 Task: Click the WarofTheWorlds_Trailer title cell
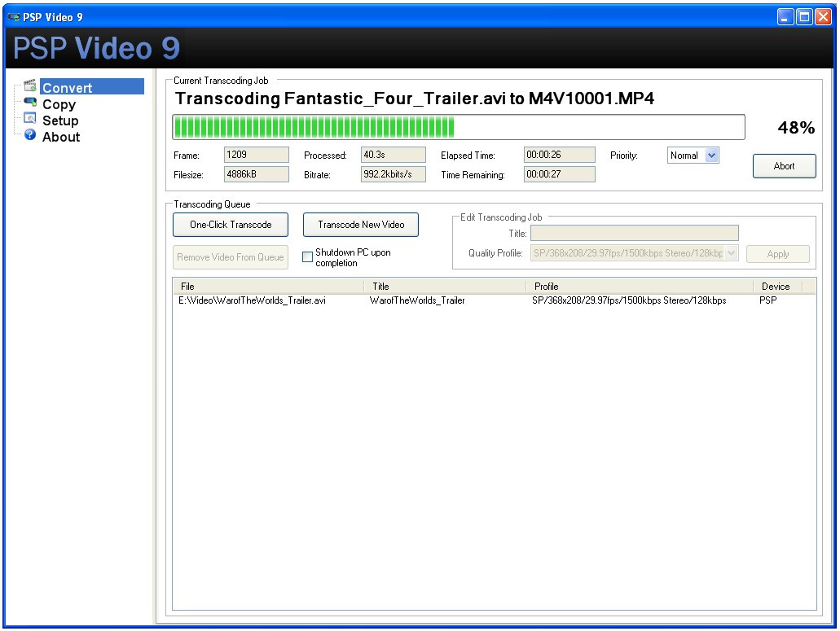pyautogui.click(x=417, y=300)
